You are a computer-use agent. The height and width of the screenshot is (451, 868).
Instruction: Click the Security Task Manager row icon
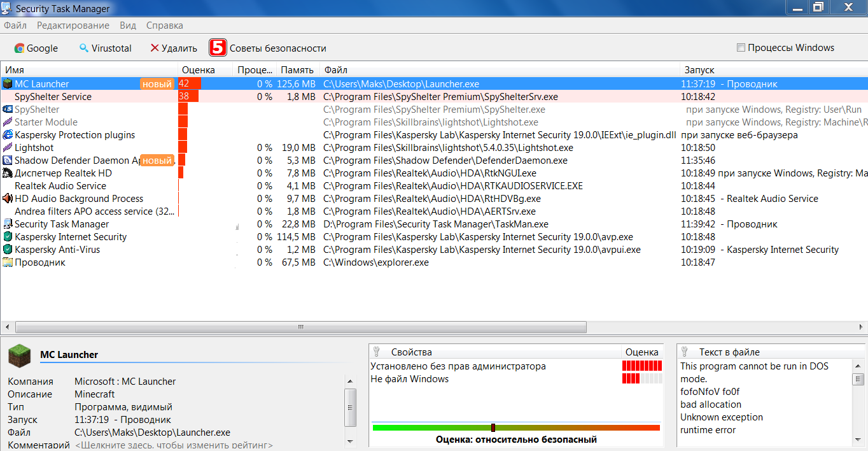(x=8, y=224)
